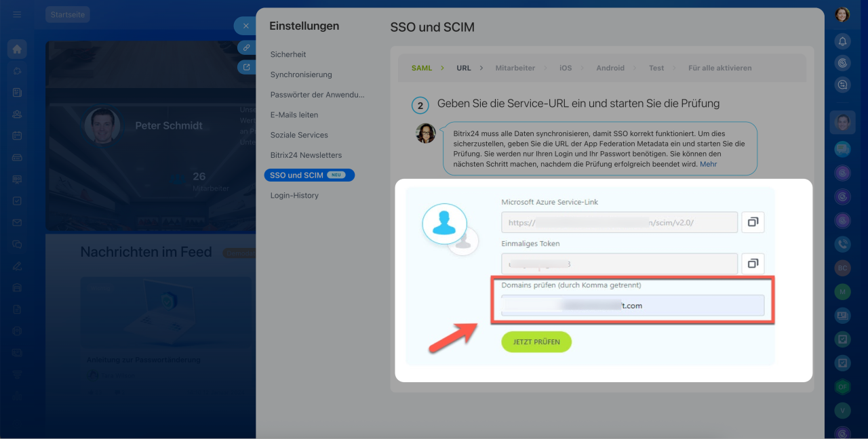Screen dimensions: 868x439
Task: Open the BC contact avatar
Action: 842,268
